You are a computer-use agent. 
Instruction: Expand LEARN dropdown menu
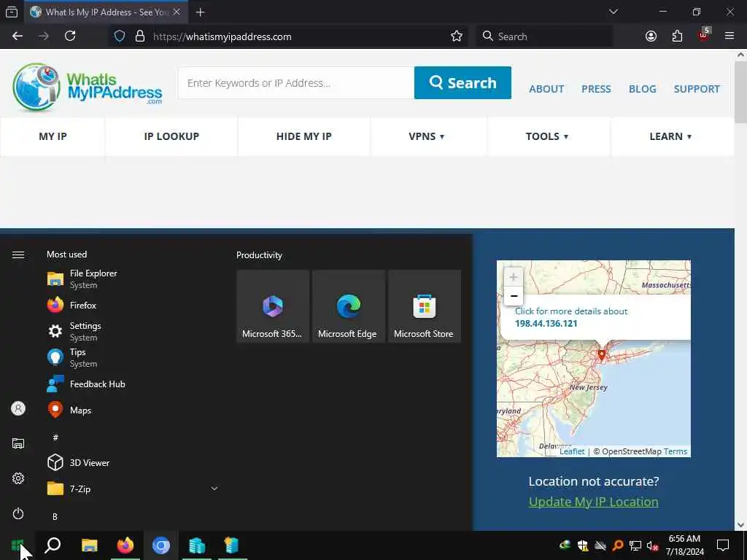(670, 136)
